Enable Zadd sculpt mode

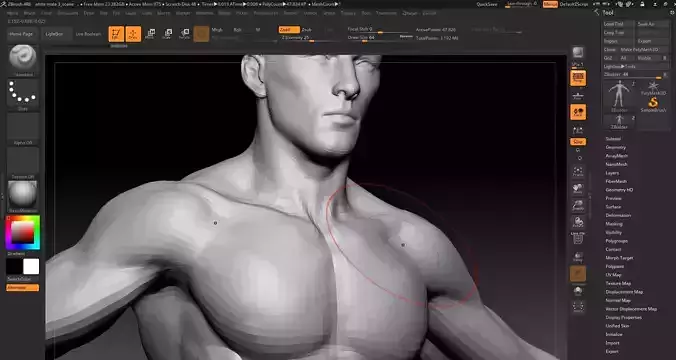(x=289, y=30)
